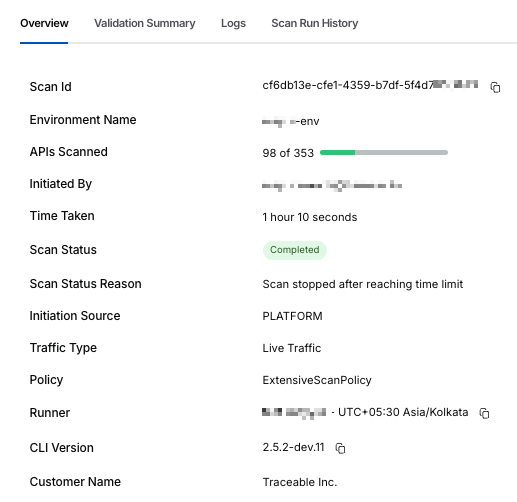Viewport: 517px width, 502px height.
Task: Click the 'Runner' label
Action: (x=50, y=413)
